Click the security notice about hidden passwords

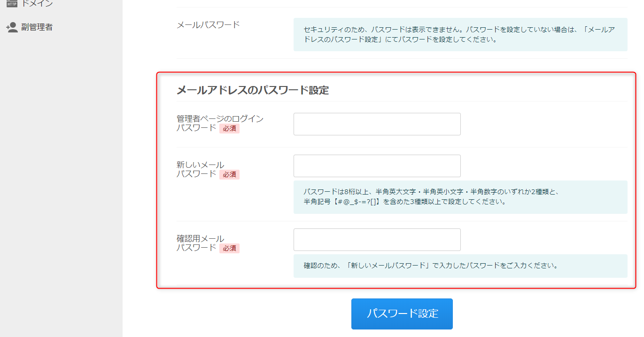460,34
